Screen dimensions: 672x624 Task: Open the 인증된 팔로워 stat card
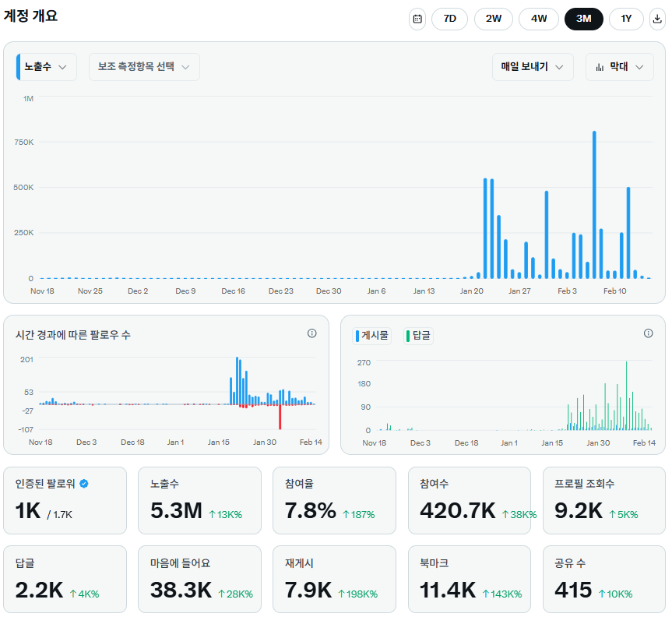pos(65,500)
